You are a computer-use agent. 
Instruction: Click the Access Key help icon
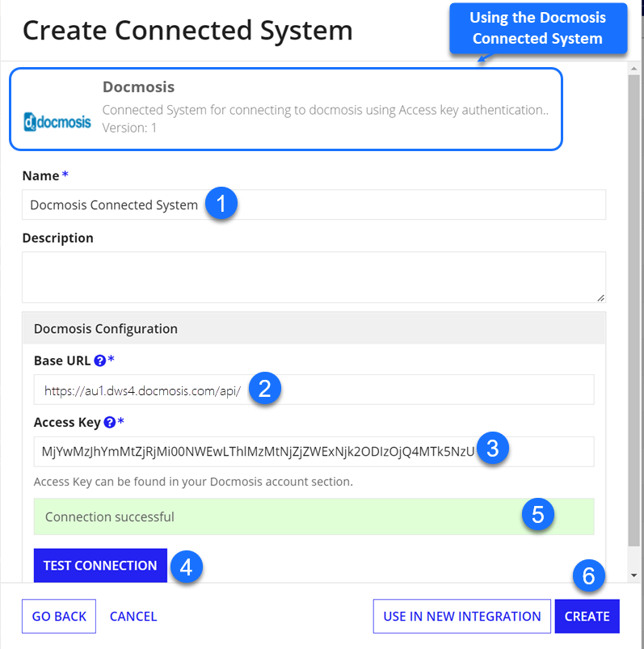tap(110, 422)
